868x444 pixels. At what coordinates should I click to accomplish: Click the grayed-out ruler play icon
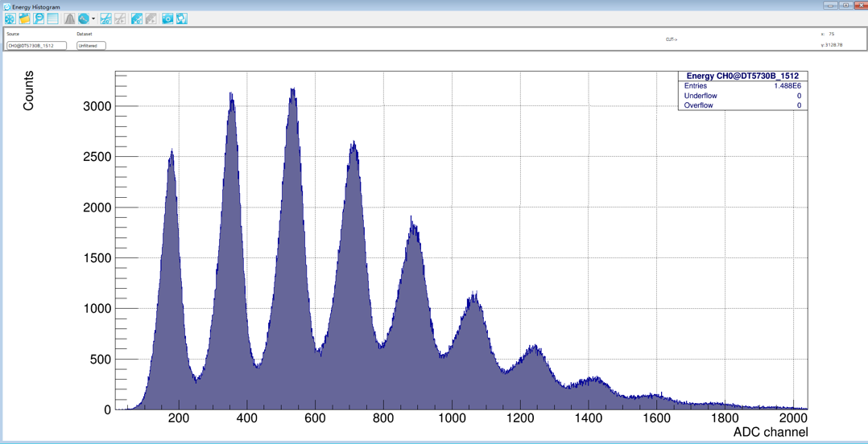point(151,18)
